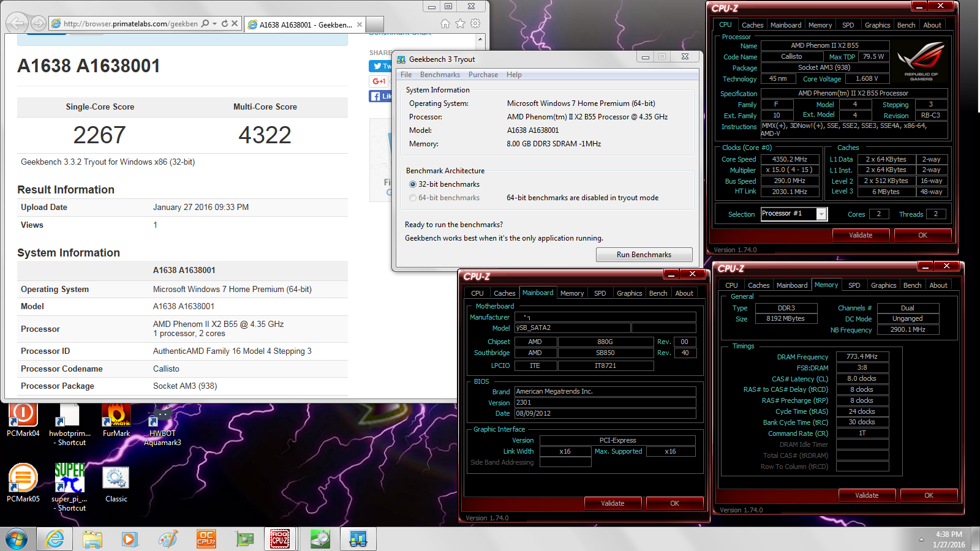Click Single-Core Score value 2267
The height and width of the screenshot is (551, 980).
pyautogui.click(x=100, y=135)
